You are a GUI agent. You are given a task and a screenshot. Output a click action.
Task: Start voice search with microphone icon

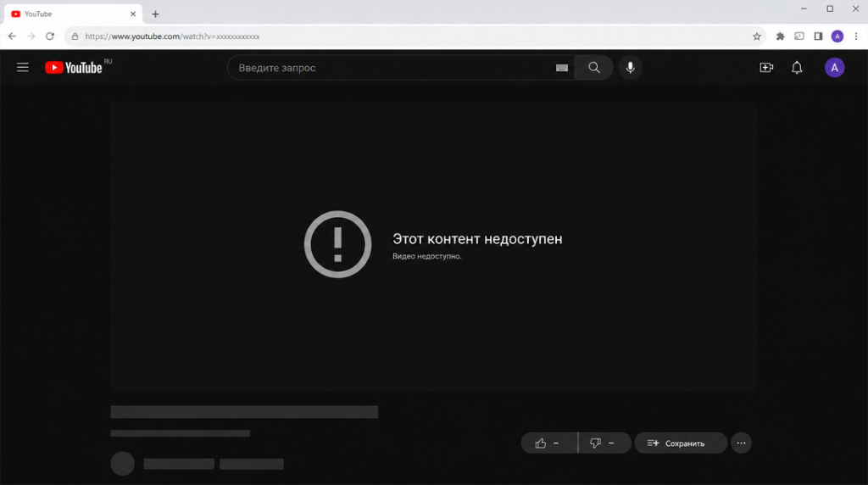tap(630, 68)
